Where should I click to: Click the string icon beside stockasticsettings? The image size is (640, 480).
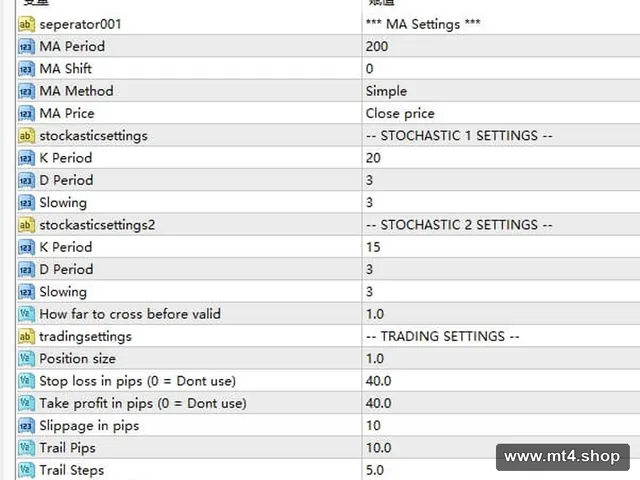pyautogui.click(x=26, y=136)
